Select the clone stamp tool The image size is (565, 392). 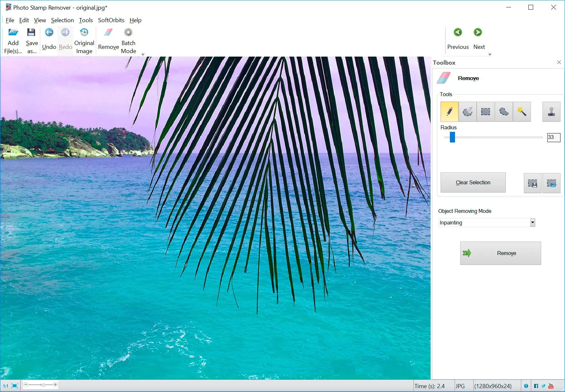coord(551,112)
